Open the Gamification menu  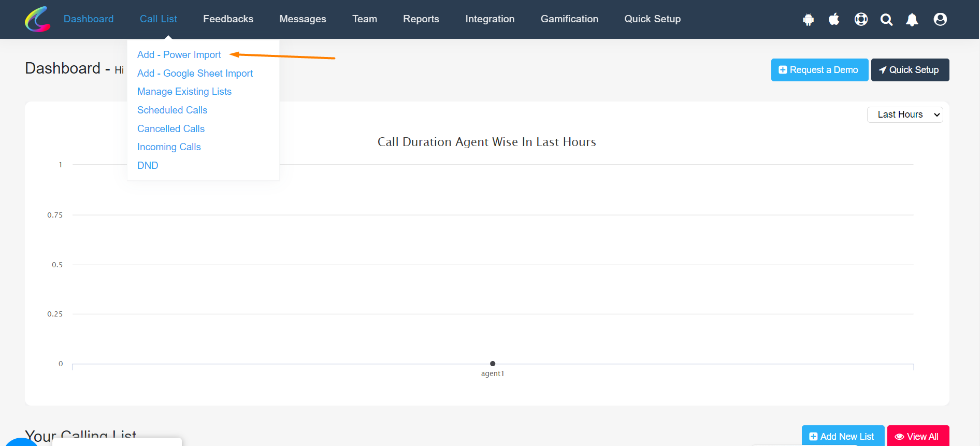pyautogui.click(x=570, y=19)
